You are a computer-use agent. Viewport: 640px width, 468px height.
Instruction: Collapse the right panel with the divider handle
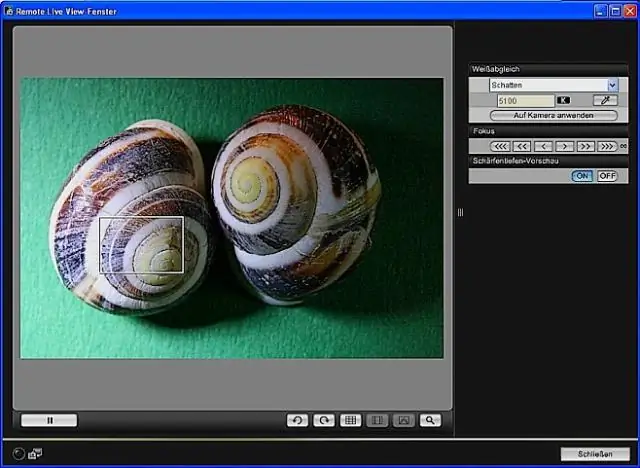pos(460,212)
